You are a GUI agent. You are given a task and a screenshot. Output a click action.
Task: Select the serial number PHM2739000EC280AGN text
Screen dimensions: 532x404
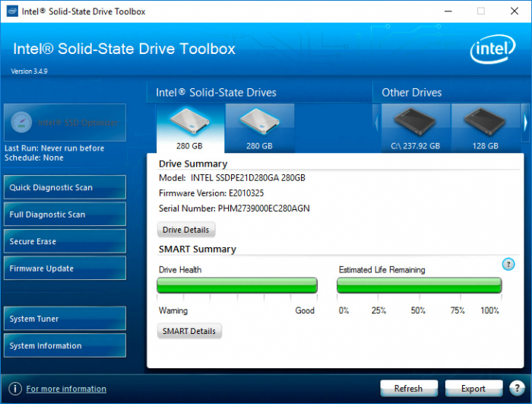coord(264,208)
